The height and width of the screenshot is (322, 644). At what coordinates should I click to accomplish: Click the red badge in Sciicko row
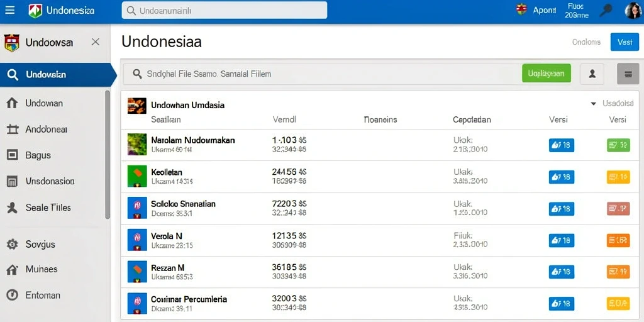618,209
